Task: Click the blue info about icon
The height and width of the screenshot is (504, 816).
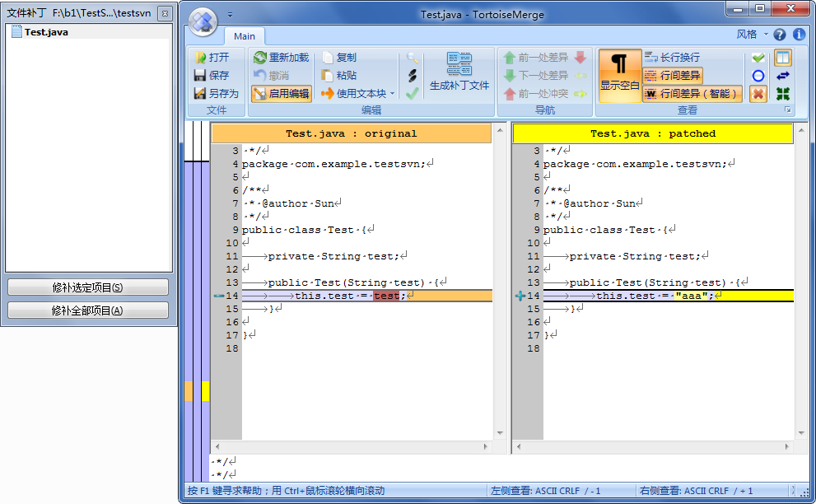Action: (799, 35)
